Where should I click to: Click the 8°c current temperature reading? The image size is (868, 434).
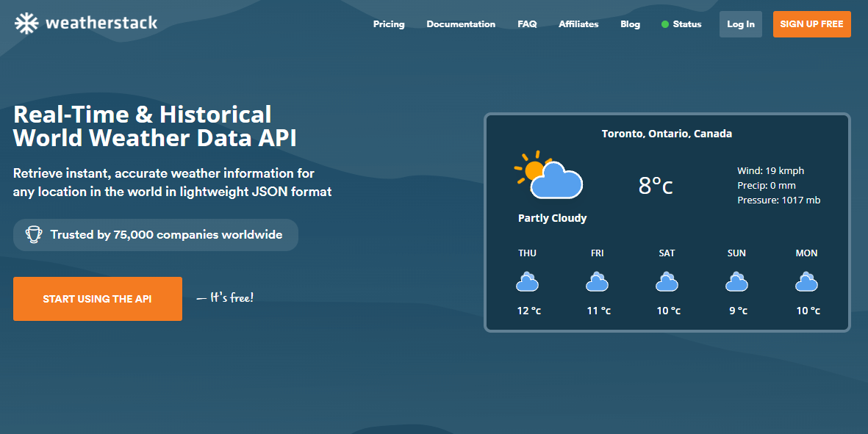pos(656,186)
